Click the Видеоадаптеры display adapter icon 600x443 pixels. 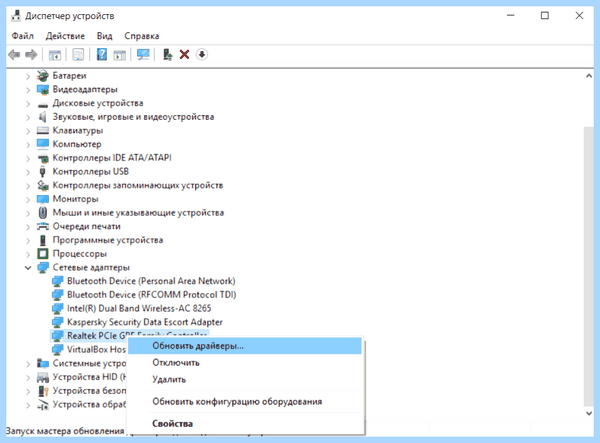(x=43, y=89)
